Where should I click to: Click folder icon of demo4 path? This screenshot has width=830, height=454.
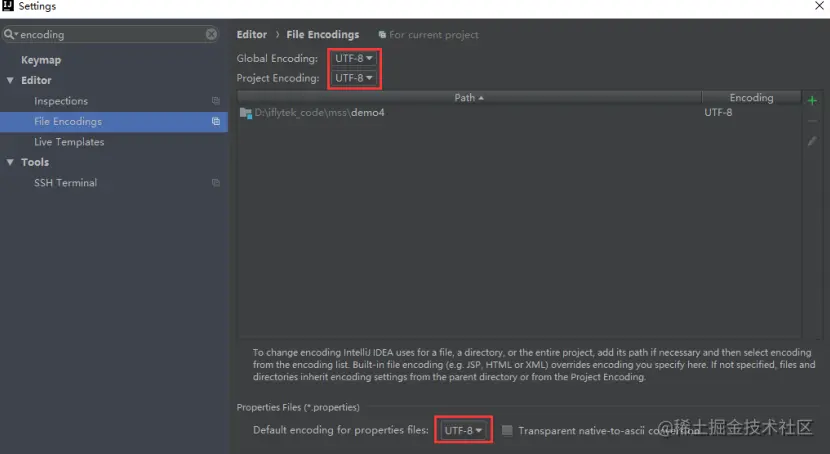[x=246, y=113]
